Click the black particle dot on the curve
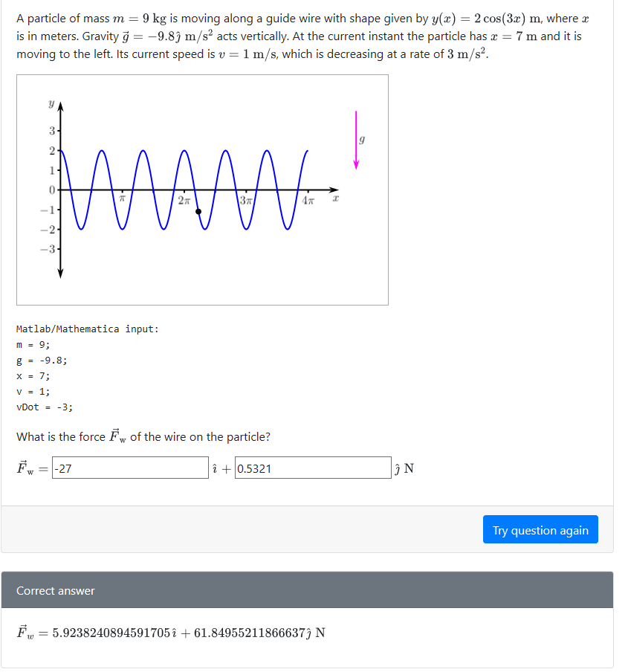The width and height of the screenshot is (628, 672). pos(198,210)
